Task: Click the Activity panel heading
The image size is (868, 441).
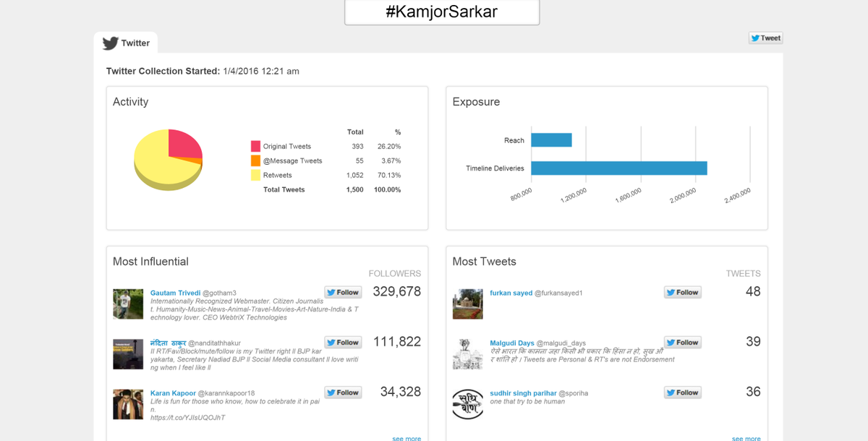Action: 131,102
